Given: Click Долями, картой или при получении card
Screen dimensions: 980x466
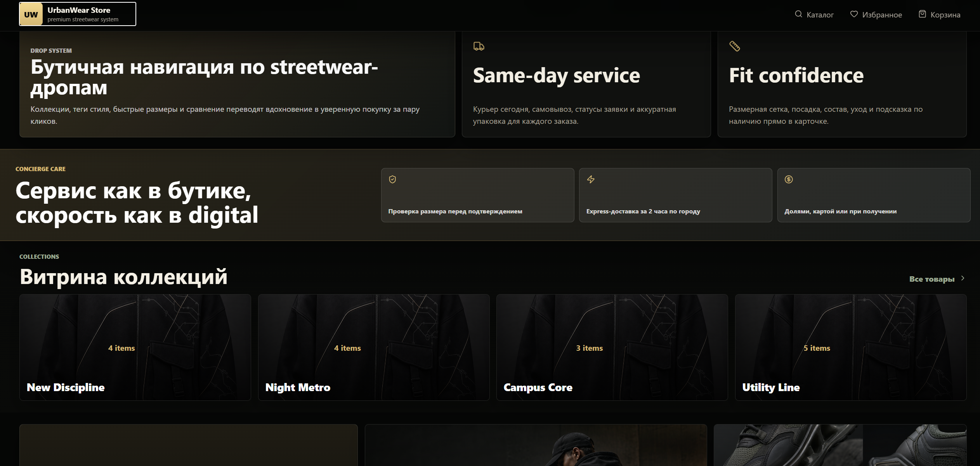Looking at the screenshot, I should (874, 195).
